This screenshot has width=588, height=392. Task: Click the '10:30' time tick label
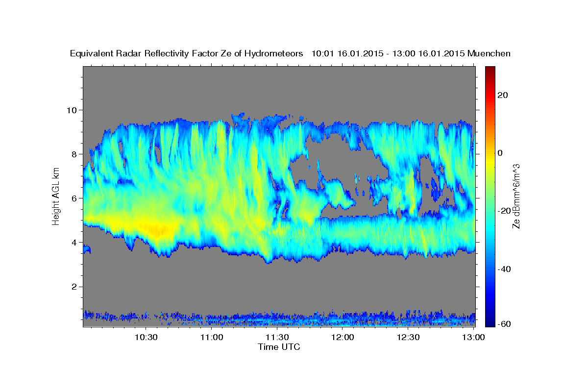(x=146, y=337)
